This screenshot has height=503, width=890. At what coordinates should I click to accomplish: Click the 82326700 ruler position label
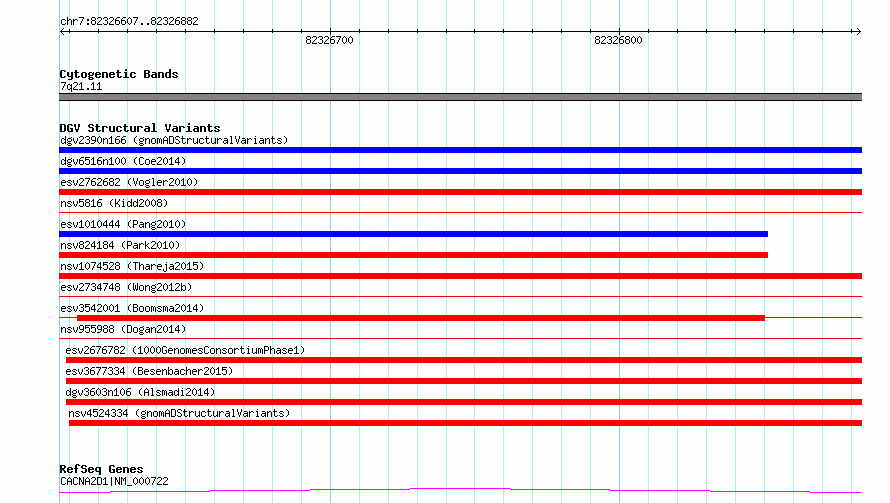click(329, 40)
